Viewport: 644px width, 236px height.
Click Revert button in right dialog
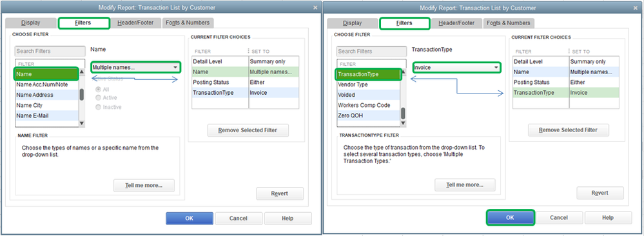pyautogui.click(x=600, y=193)
